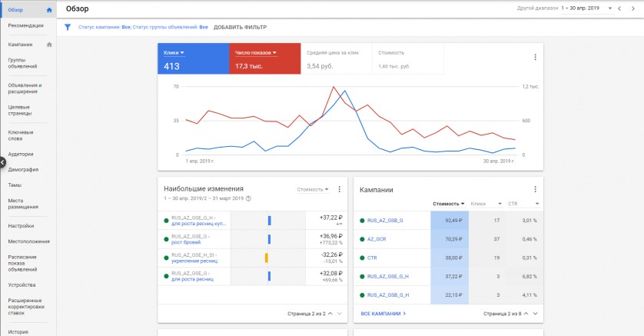Open ВСЕ КАМПАНИИ link

[x=383, y=314]
